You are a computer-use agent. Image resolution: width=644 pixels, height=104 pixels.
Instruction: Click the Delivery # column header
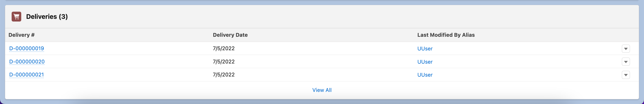pos(21,35)
